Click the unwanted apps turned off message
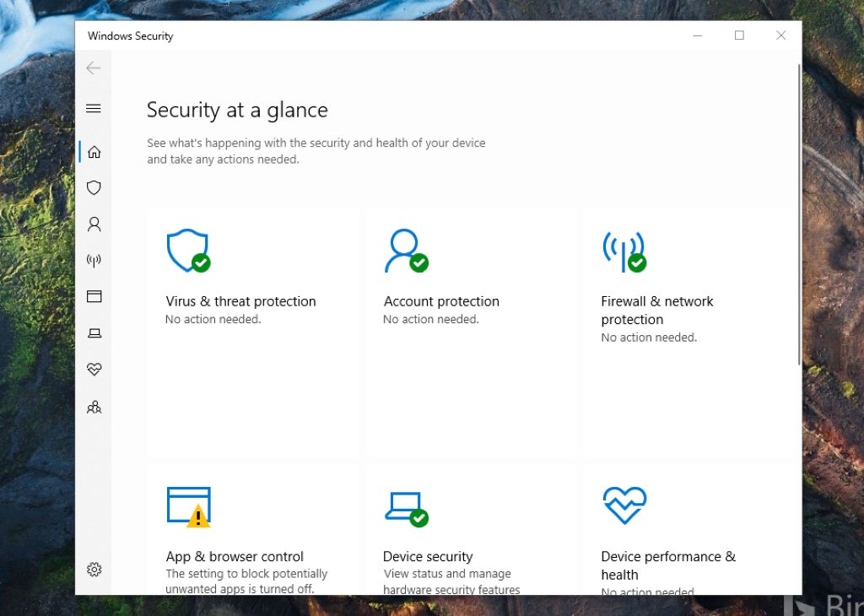This screenshot has width=864, height=616. click(x=246, y=581)
